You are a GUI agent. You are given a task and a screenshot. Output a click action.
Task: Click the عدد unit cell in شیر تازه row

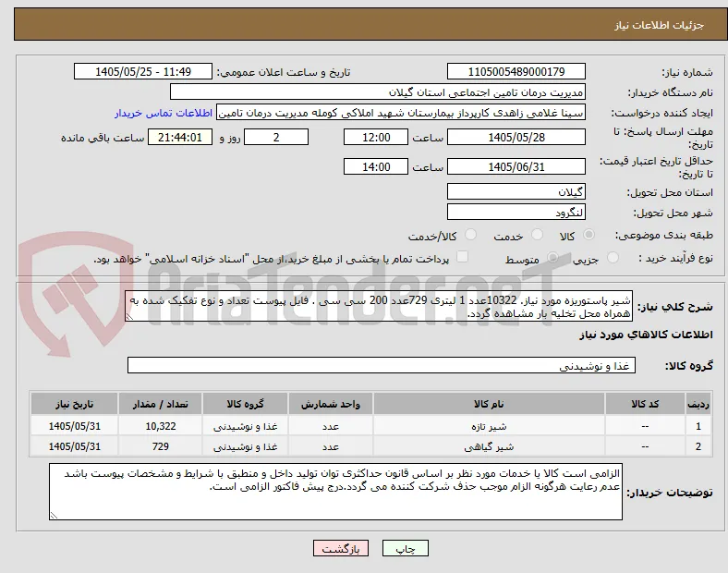pos(331,426)
